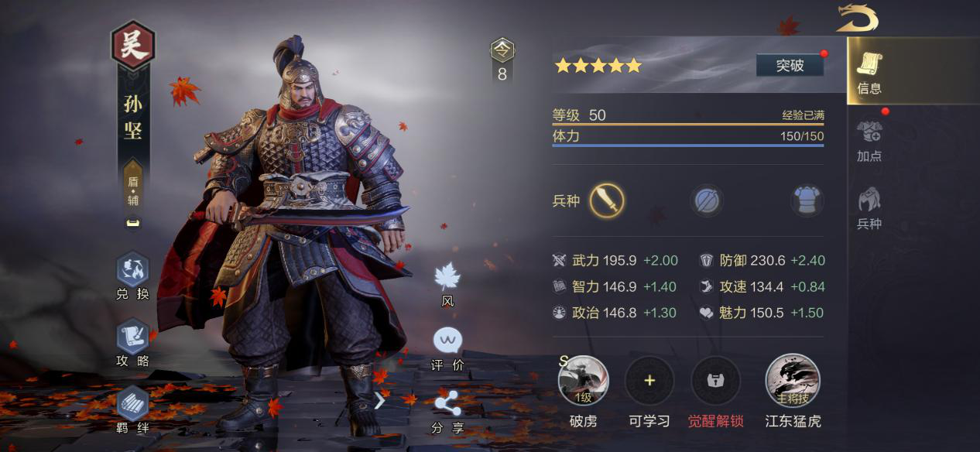Image resolution: width=980 pixels, height=452 pixels.
Task: Open the 江东猛虎 main skill thumbnail
Action: [793, 381]
